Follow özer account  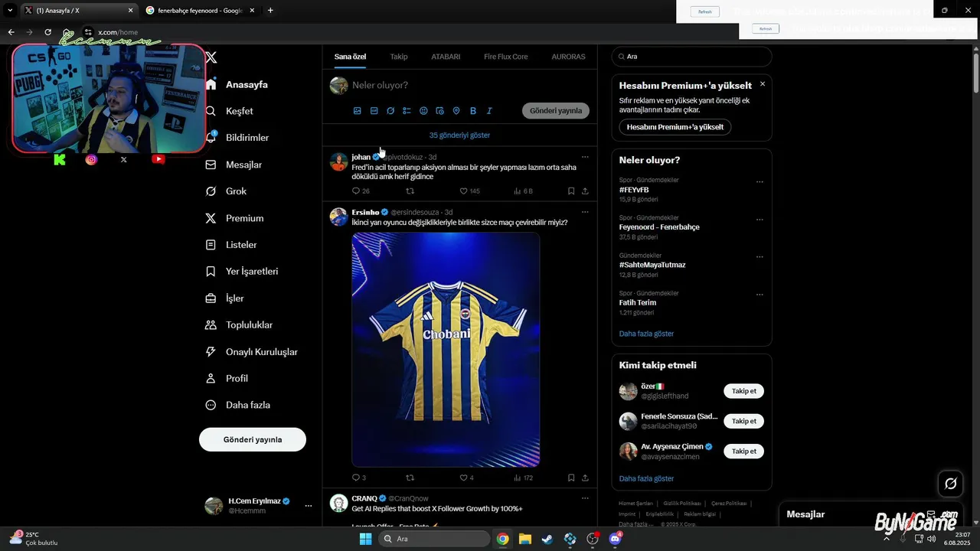(743, 391)
